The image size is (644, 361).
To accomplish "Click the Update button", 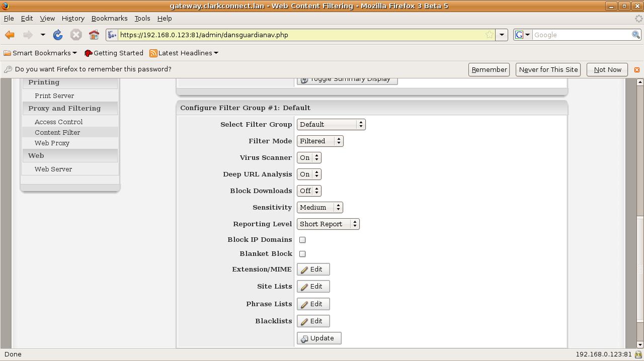I will click(x=319, y=338).
